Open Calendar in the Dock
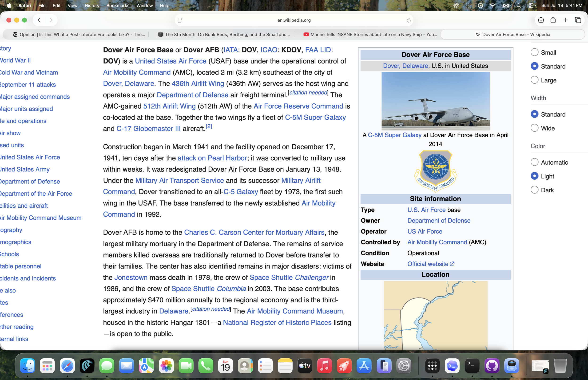Screen dimensions: 588x380 point(226,365)
